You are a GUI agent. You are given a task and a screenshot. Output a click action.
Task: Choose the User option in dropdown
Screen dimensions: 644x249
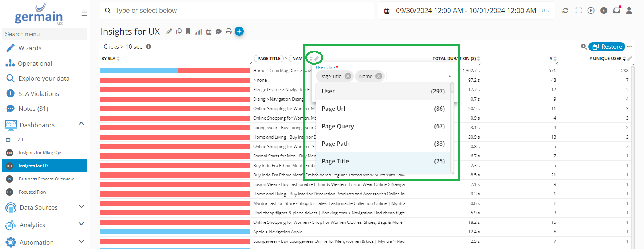pyautogui.click(x=383, y=91)
